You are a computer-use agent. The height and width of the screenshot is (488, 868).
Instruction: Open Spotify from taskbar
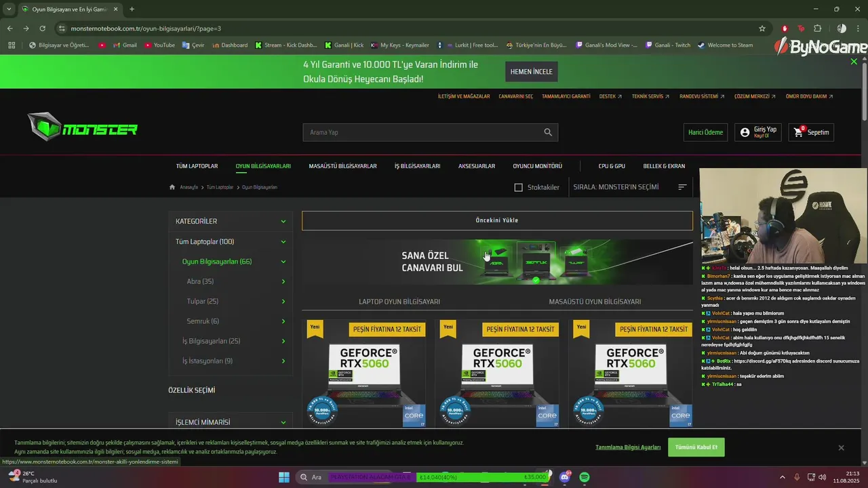click(585, 477)
